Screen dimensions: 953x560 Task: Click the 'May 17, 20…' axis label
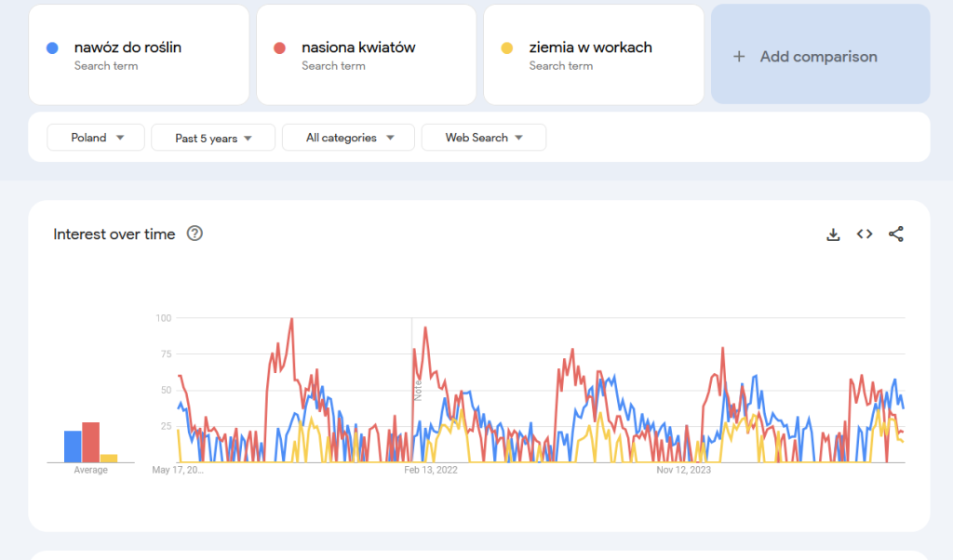(x=178, y=470)
